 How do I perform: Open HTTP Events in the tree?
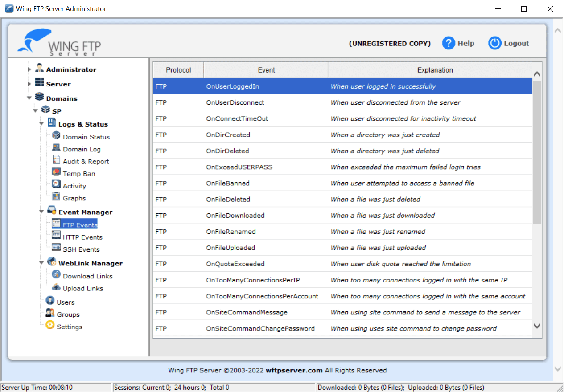tap(82, 237)
